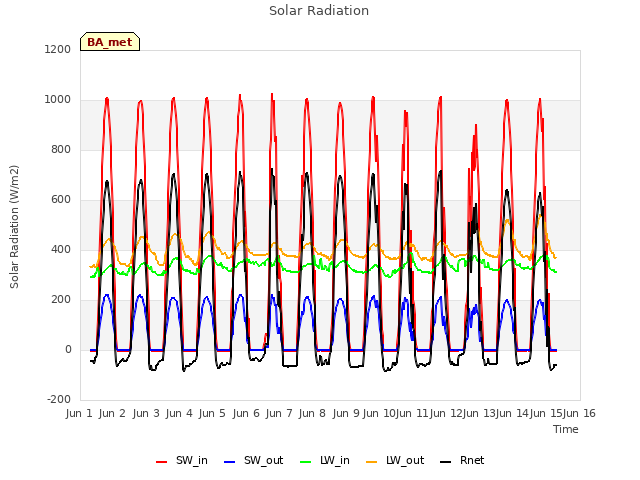Click the orange LW_out legend color marker
Image resolution: width=640 pixels, height=480 pixels.
(372, 462)
